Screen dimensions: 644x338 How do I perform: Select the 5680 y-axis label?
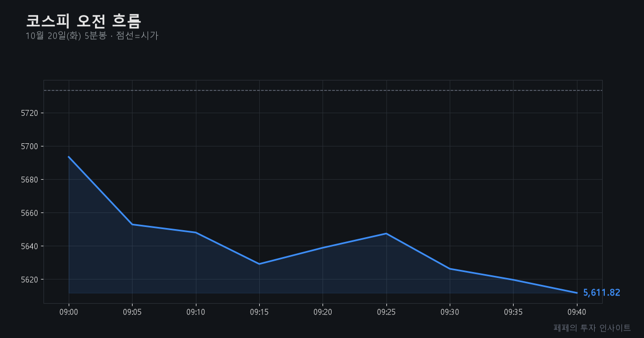click(30, 180)
